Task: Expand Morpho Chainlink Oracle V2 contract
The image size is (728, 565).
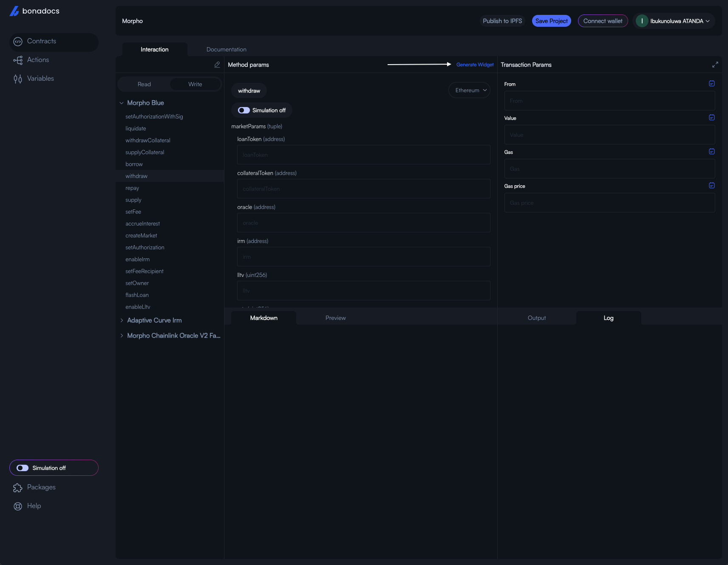Action: coord(122,336)
